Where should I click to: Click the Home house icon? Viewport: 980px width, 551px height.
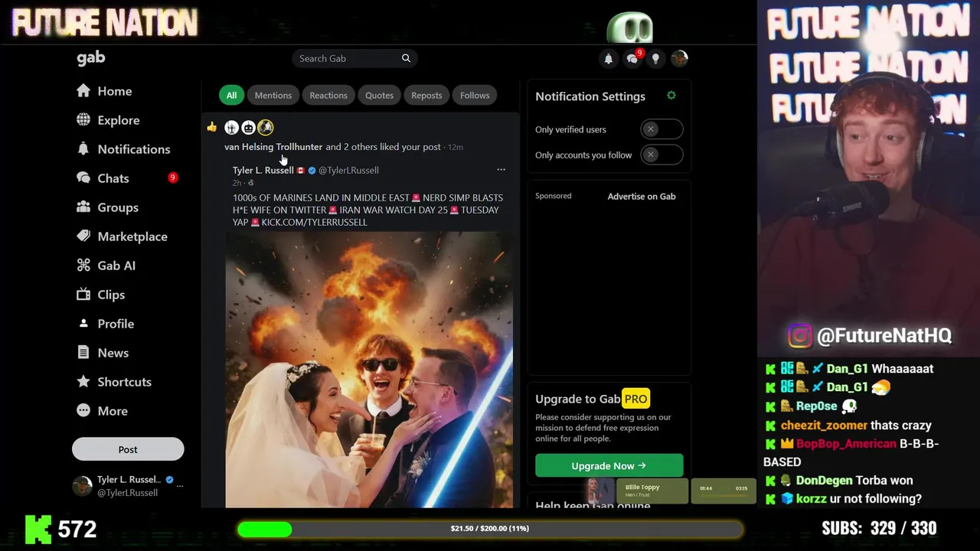coord(83,90)
